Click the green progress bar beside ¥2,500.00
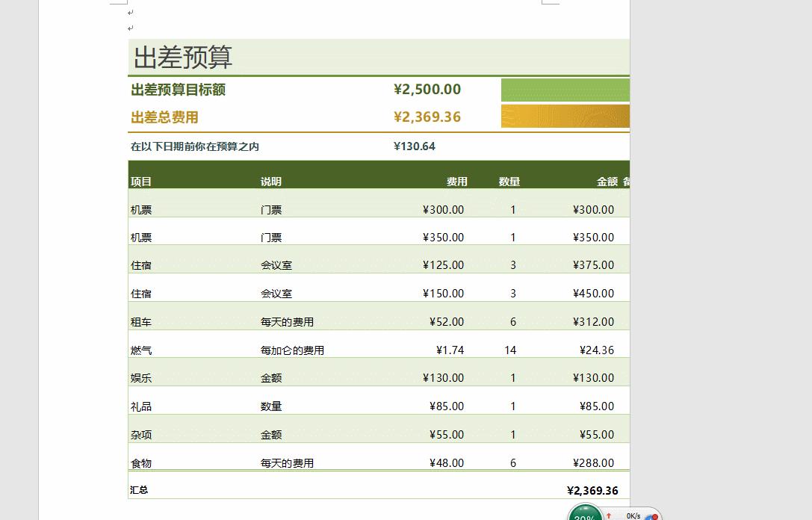The height and width of the screenshot is (520, 812). tap(565, 89)
